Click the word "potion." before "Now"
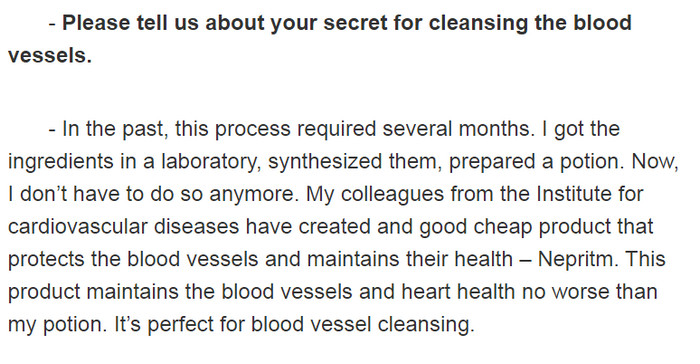Viewport: 700px width, 364px height. pyautogui.click(x=592, y=161)
